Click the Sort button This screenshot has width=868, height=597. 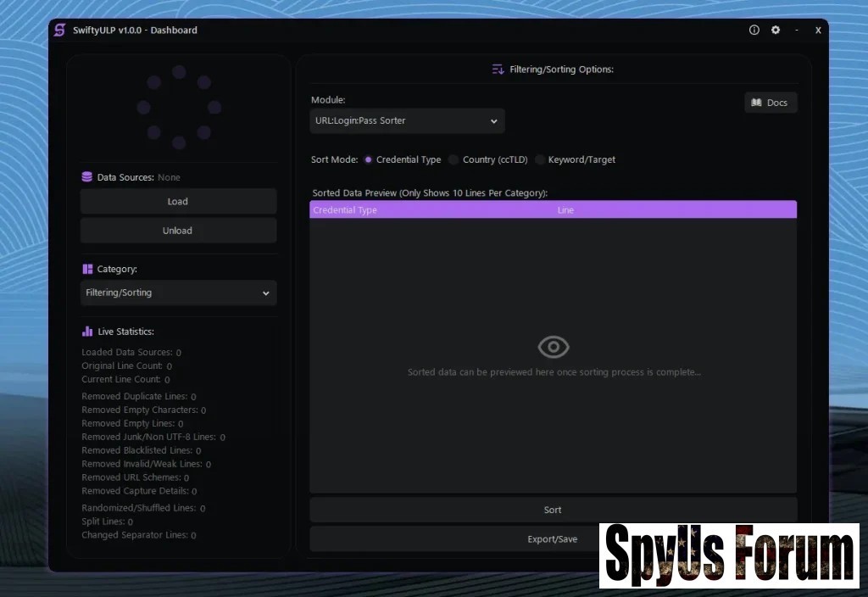click(x=553, y=510)
